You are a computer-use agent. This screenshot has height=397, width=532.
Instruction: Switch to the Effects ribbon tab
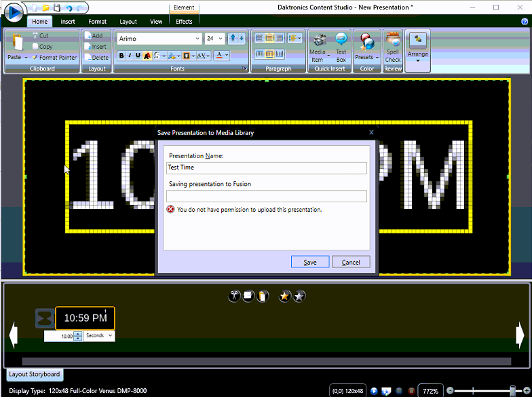pos(184,22)
